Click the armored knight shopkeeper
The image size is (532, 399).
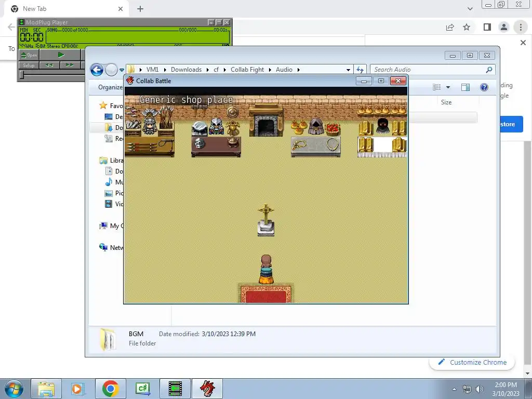point(149,125)
